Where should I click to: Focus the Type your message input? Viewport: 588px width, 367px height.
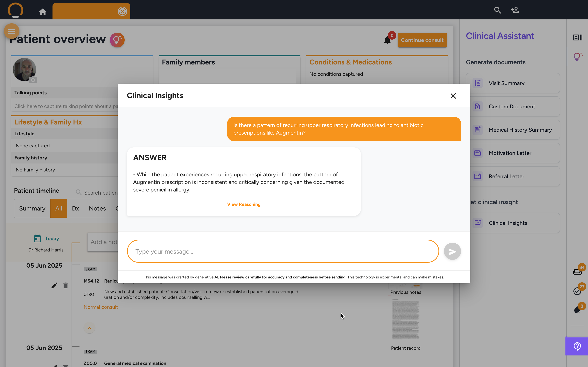click(x=283, y=251)
